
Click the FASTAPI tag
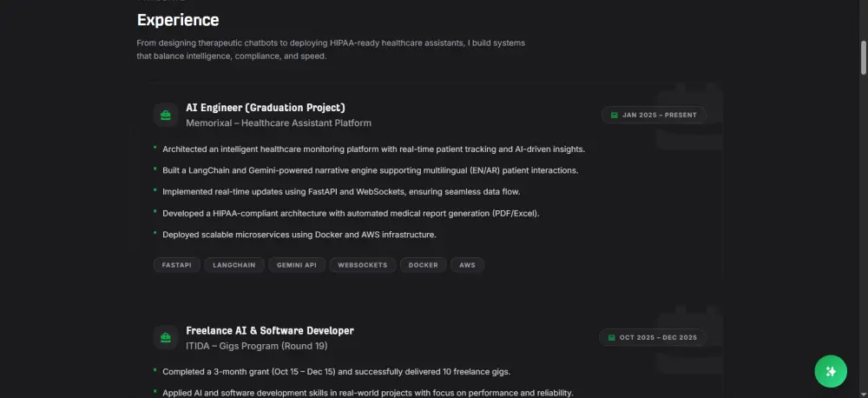(x=176, y=264)
